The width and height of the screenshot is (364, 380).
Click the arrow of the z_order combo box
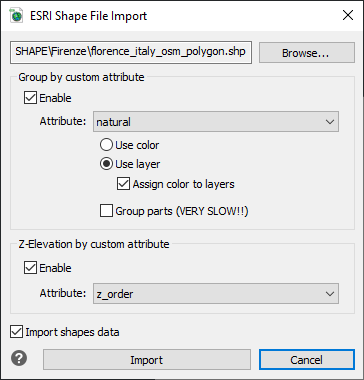(x=330, y=294)
